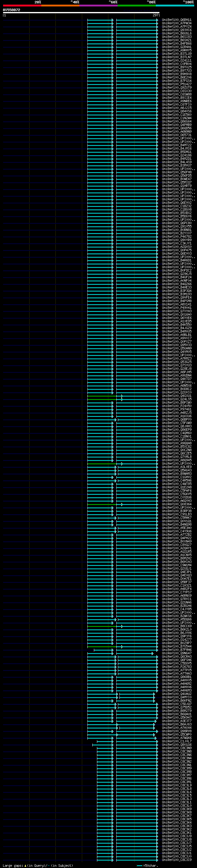Select label UniRef100_C1J0L7
Image resolution: width=197 pixels, height=868 pixels.
177,741
